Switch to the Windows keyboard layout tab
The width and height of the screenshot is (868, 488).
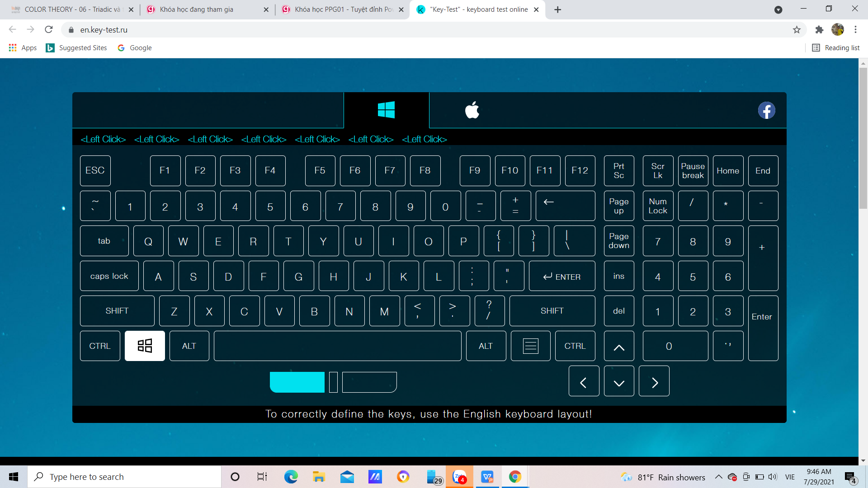386,110
